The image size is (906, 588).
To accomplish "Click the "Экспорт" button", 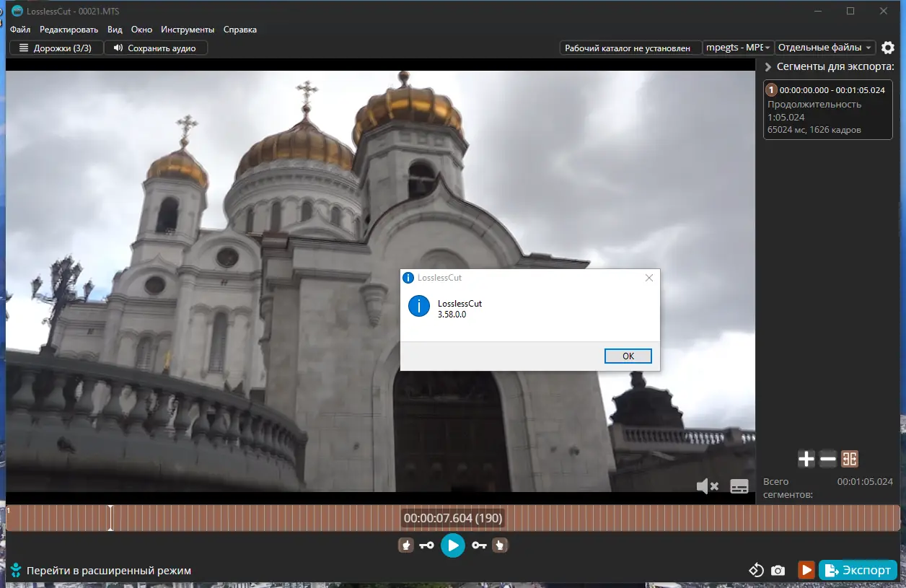I will pos(858,570).
